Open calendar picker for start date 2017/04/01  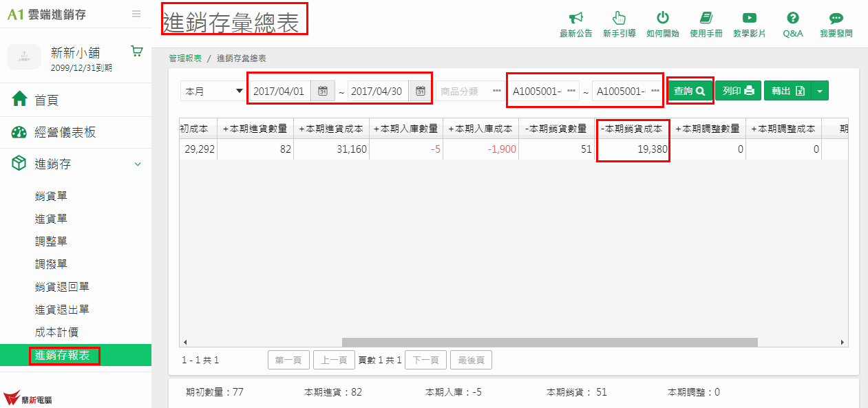[x=322, y=91]
